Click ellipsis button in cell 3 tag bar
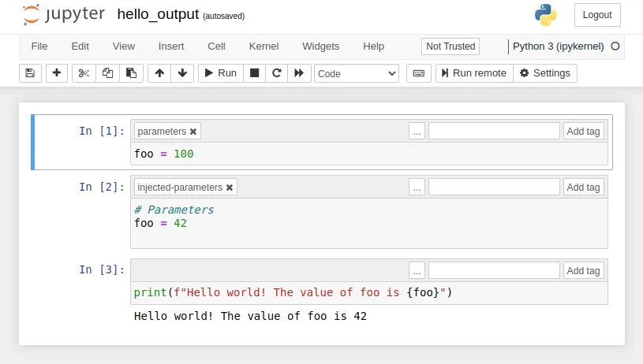 coord(417,271)
